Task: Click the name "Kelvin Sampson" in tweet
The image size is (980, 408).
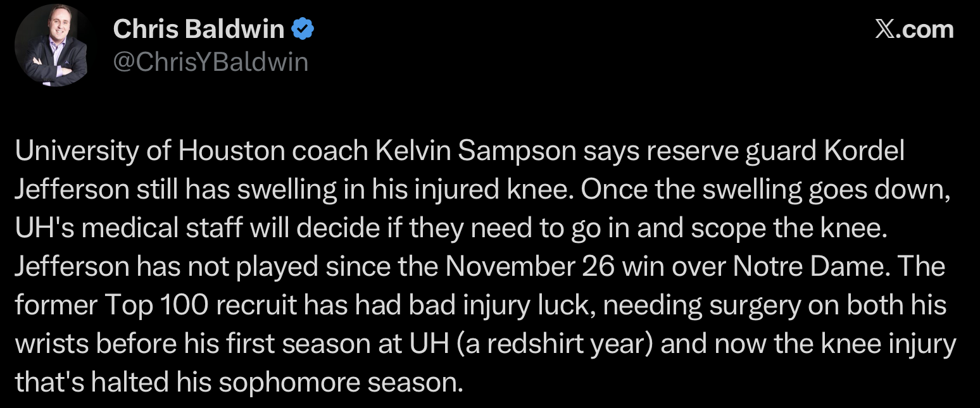Action: 474,151
